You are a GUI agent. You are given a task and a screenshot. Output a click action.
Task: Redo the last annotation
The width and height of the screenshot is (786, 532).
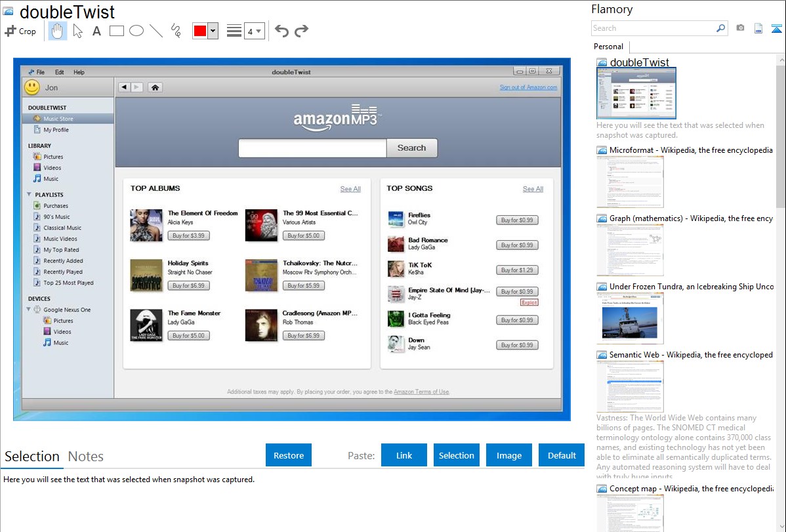(x=301, y=31)
